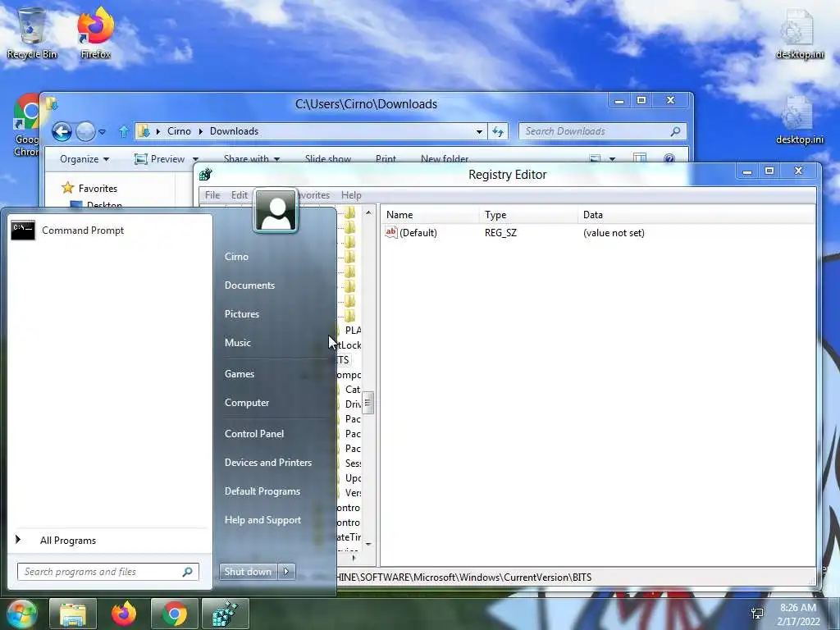Image resolution: width=840 pixels, height=630 pixels.
Task: Open Chrome from the taskbar
Action: (x=174, y=614)
